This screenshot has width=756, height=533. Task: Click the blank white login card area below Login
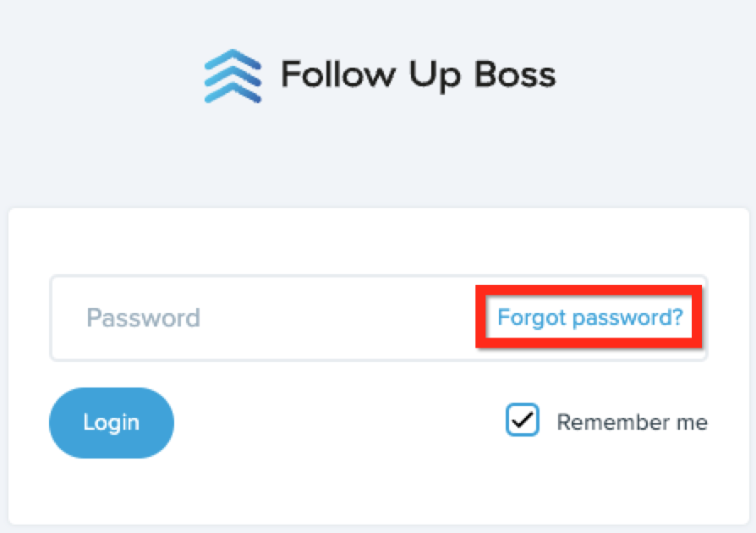[379, 492]
